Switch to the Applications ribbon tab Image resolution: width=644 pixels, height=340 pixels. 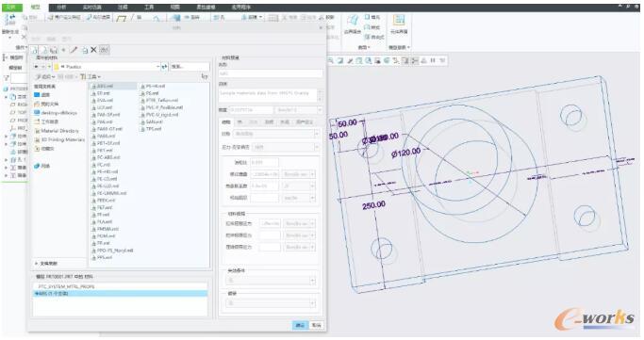(x=240, y=8)
